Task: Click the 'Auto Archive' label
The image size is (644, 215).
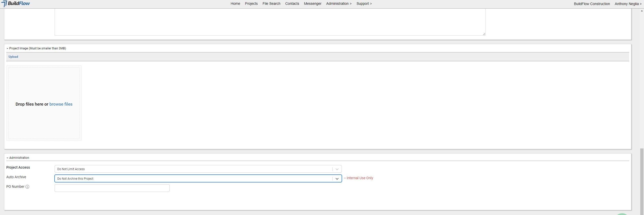Action: pyautogui.click(x=16, y=177)
